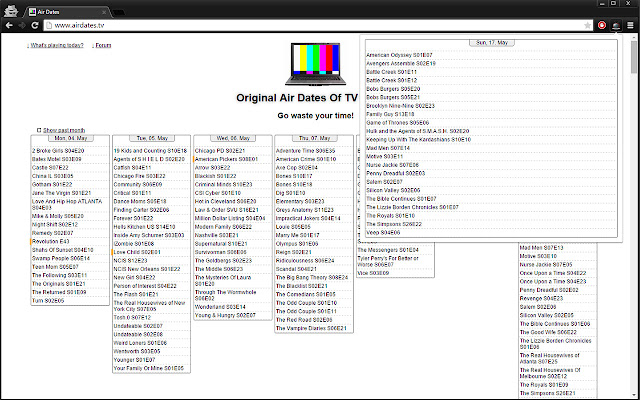Open the Forum link
The image size is (640, 400).
click(x=103, y=45)
